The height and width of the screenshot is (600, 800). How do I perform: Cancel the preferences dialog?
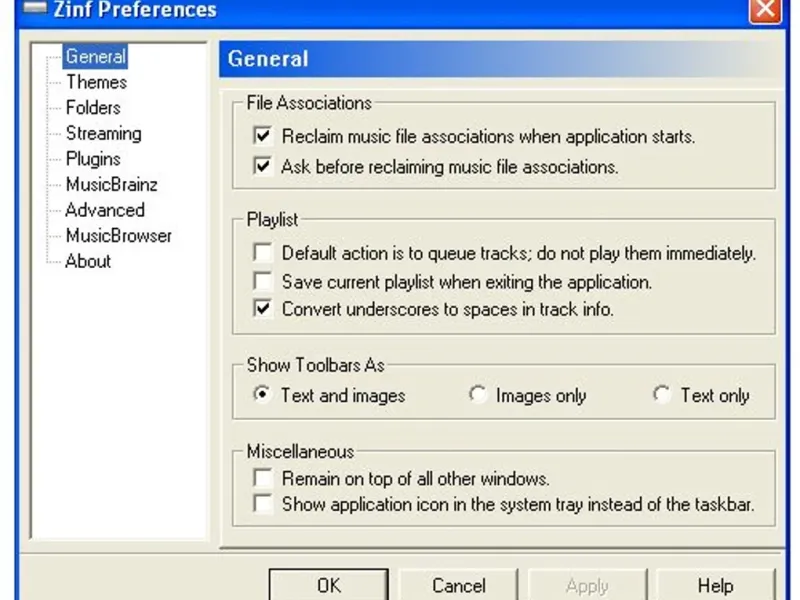(x=459, y=585)
